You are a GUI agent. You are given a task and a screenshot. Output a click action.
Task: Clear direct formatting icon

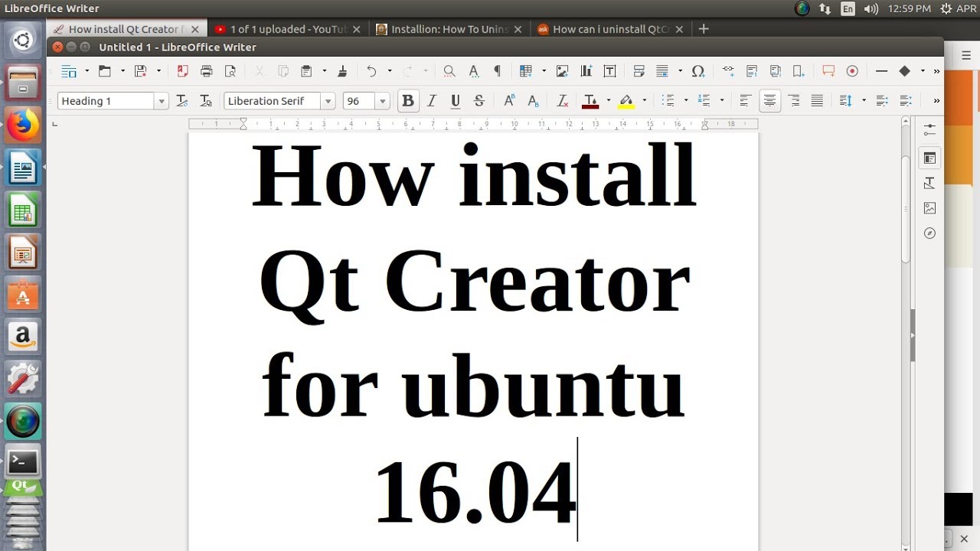click(562, 101)
